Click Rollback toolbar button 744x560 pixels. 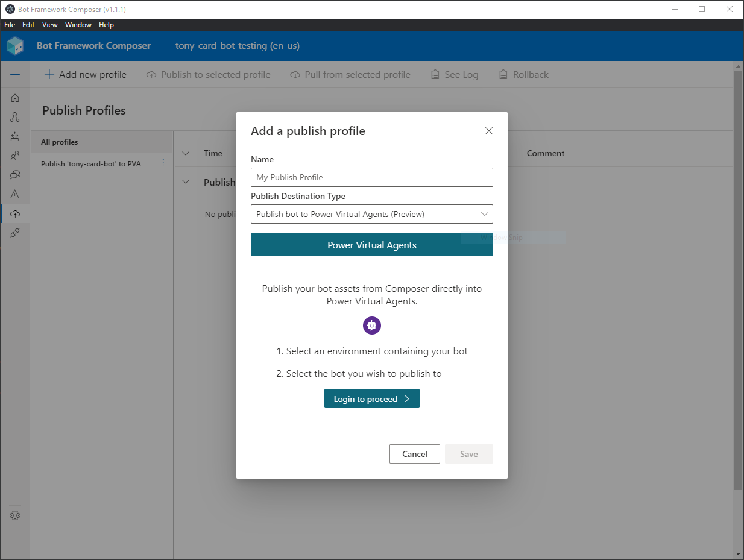click(524, 75)
